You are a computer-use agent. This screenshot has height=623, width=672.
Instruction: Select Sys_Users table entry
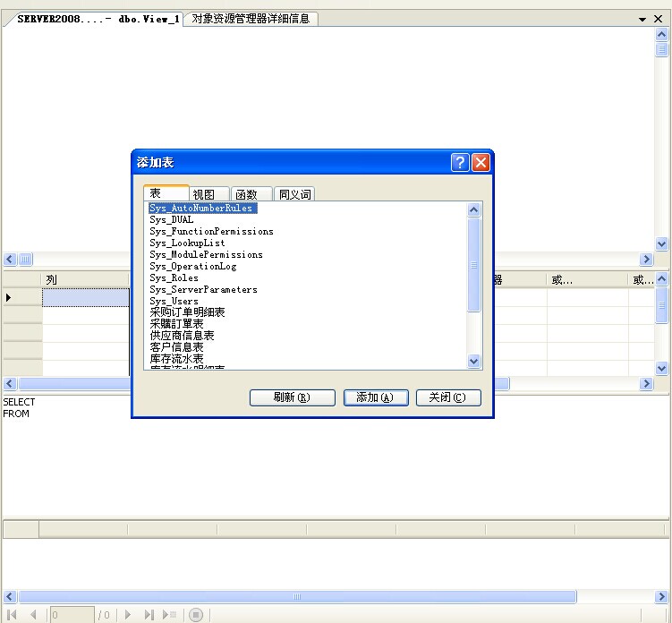coord(174,301)
